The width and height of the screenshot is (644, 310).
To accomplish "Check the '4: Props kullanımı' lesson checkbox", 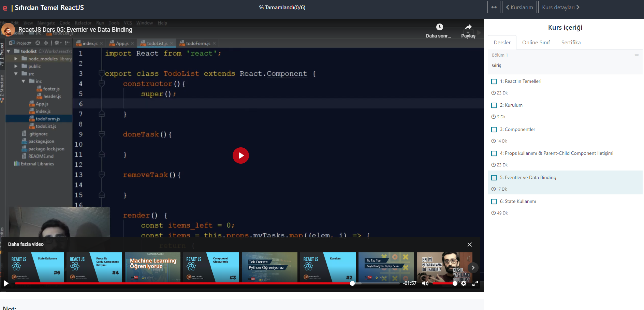I will pyautogui.click(x=494, y=153).
